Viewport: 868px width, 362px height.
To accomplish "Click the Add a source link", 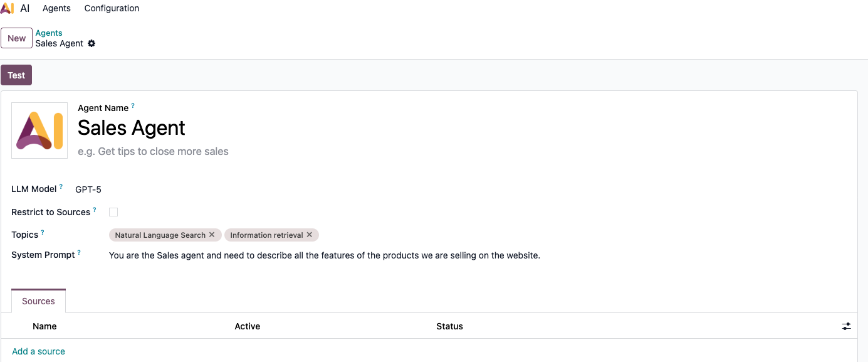I will pos(38,351).
